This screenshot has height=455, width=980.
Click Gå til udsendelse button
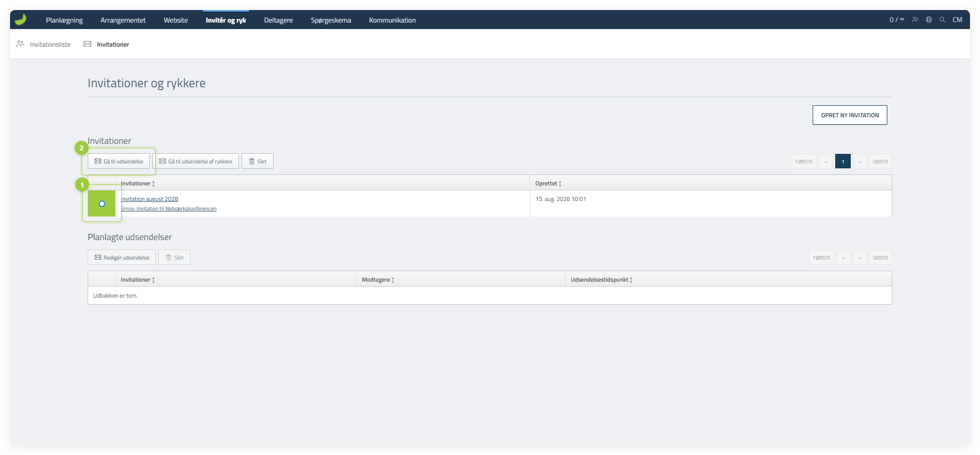(x=119, y=161)
